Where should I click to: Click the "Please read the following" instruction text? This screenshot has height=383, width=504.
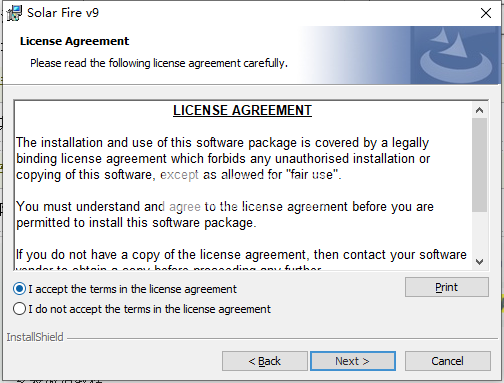[159, 63]
